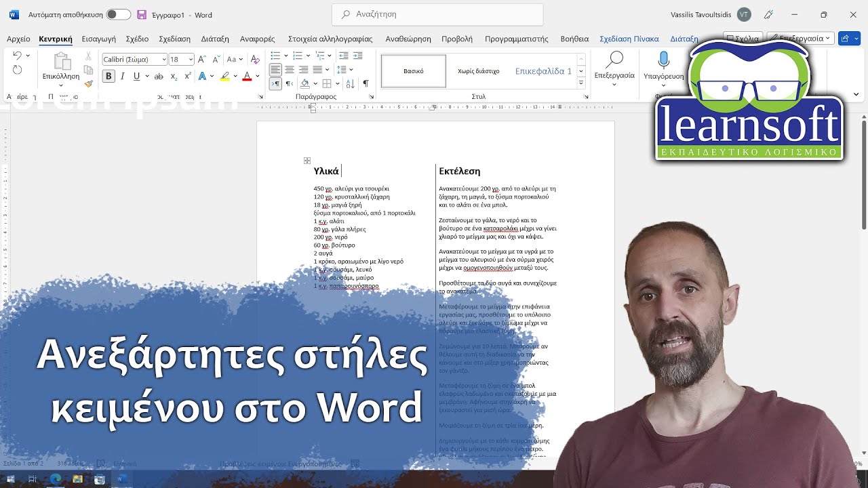Open the Αρχείο menu
The width and height of the screenshot is (868, 488).
(x=18, y=39)
